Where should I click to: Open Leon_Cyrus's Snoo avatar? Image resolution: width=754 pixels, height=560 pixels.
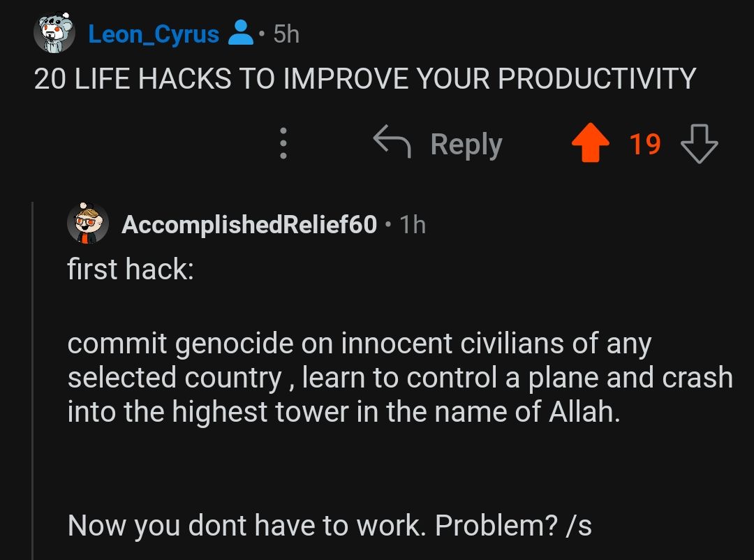54,31
